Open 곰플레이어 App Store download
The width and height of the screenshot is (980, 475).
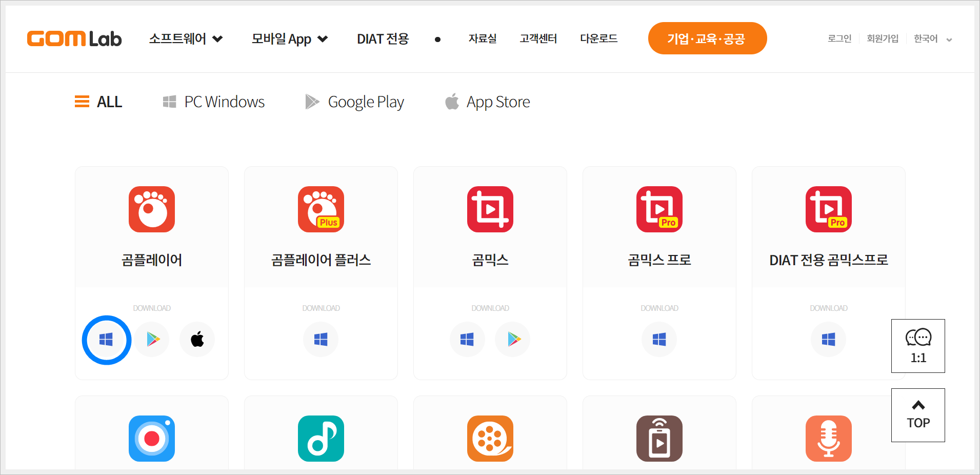click(197, 340)
